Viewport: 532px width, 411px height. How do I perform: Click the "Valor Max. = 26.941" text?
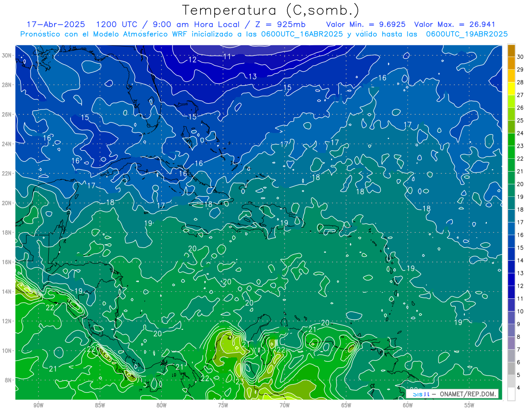tap(455, 24)
